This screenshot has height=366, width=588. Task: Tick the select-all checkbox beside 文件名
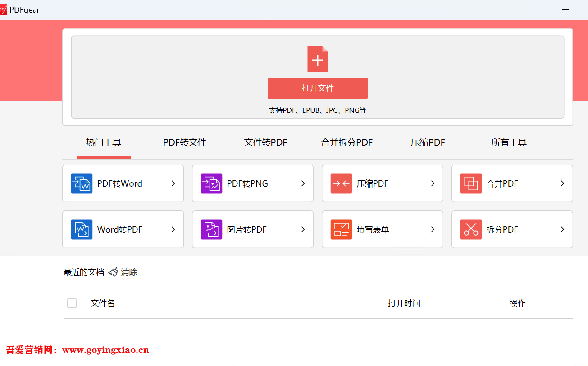[x=72, y=303]
